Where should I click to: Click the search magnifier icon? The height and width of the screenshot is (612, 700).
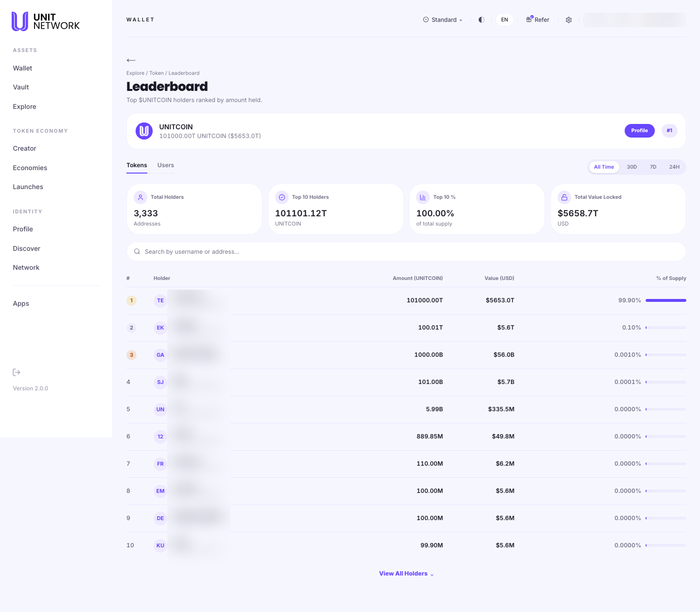[137, 252]
